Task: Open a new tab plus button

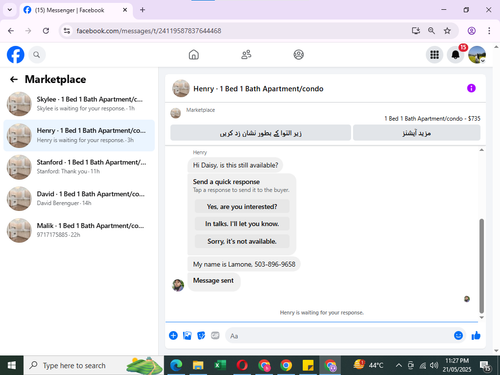Action: point(142,10)
